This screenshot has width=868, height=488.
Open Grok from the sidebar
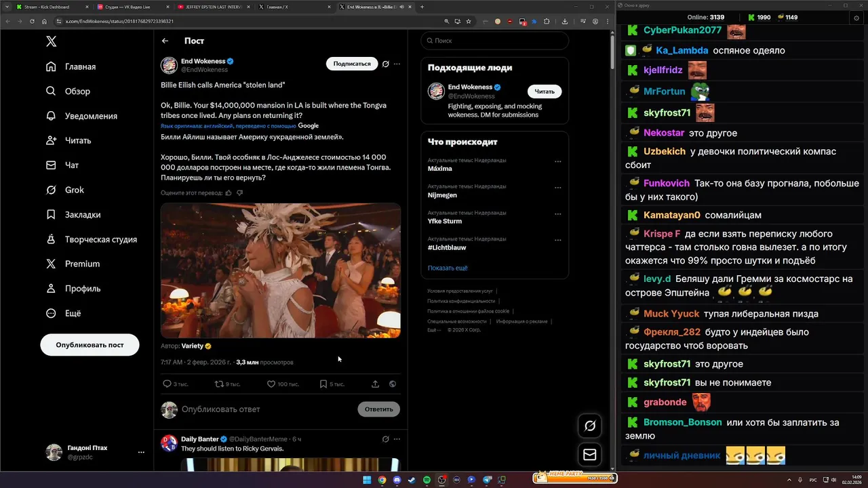(65, 190)
